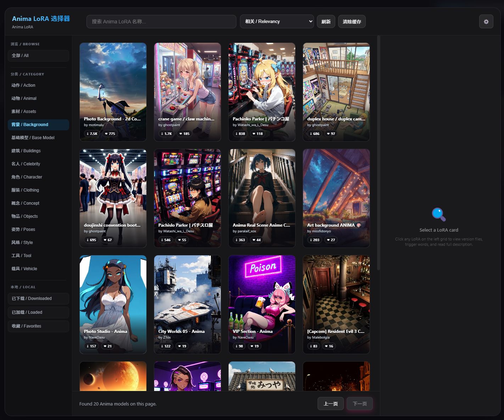
Task: Show 收藏 / Favorites list
Action: (38, 326)
